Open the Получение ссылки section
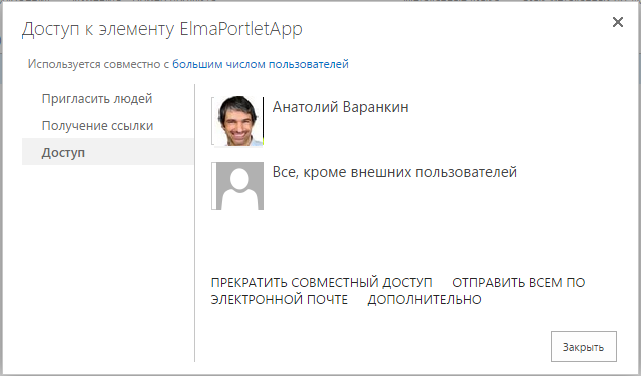Viewport: 641px width, 376px height. pos(97,125)
